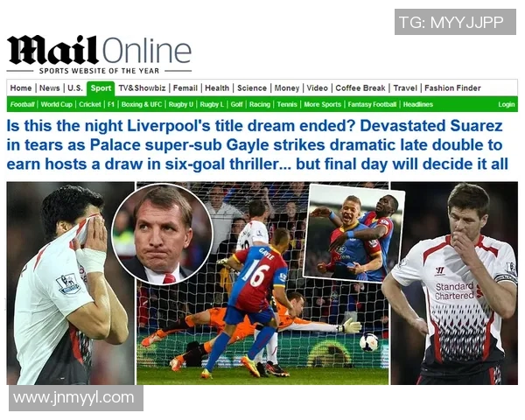Open the Science section
Screen dimensions: 525x420
point(252,88)
